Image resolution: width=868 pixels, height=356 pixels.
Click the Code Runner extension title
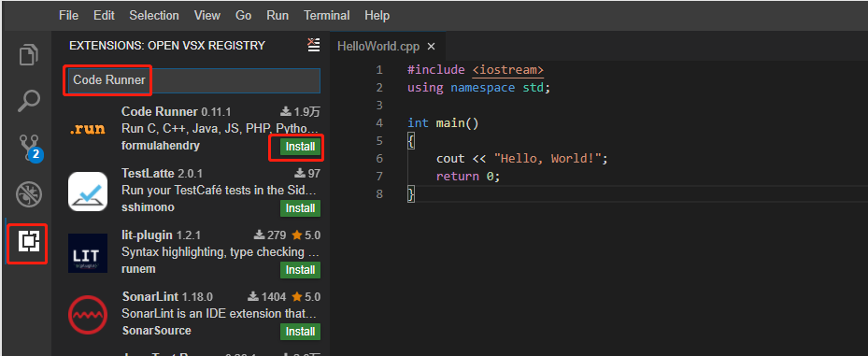pos(160,112)
